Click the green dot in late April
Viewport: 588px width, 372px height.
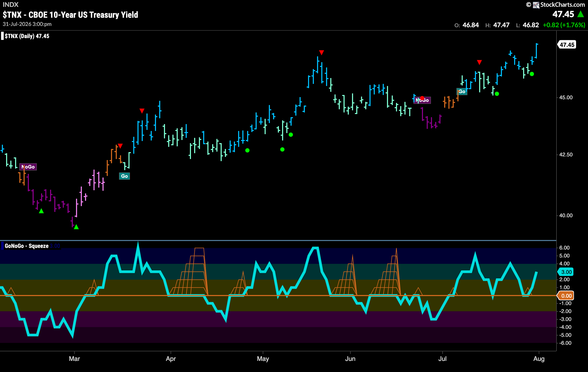click(247, 150)
